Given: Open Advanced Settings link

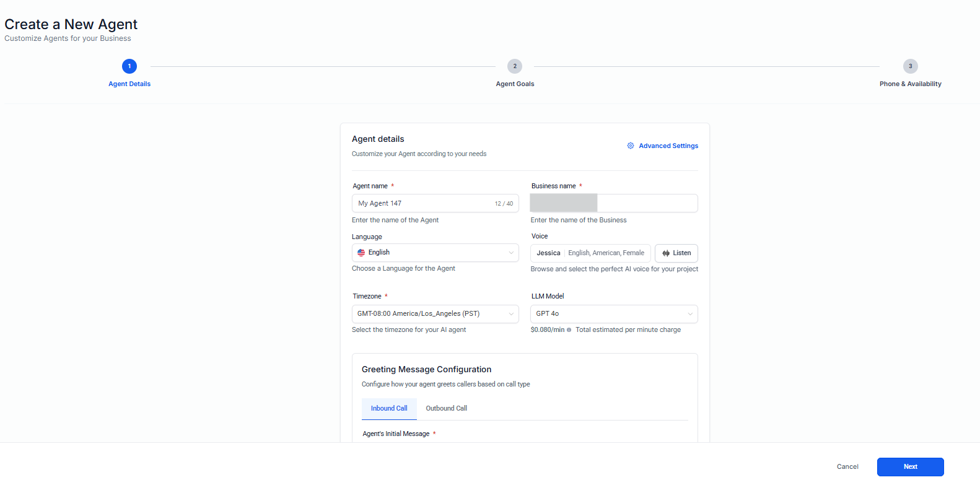Looking at the screenshot, I should point(668,146).
